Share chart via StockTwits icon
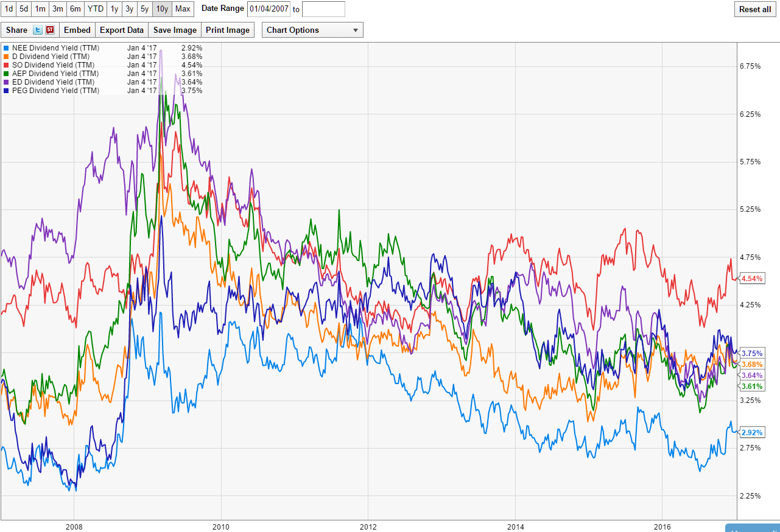The height and width of the screenshot is (532, 780). (50, 30)
